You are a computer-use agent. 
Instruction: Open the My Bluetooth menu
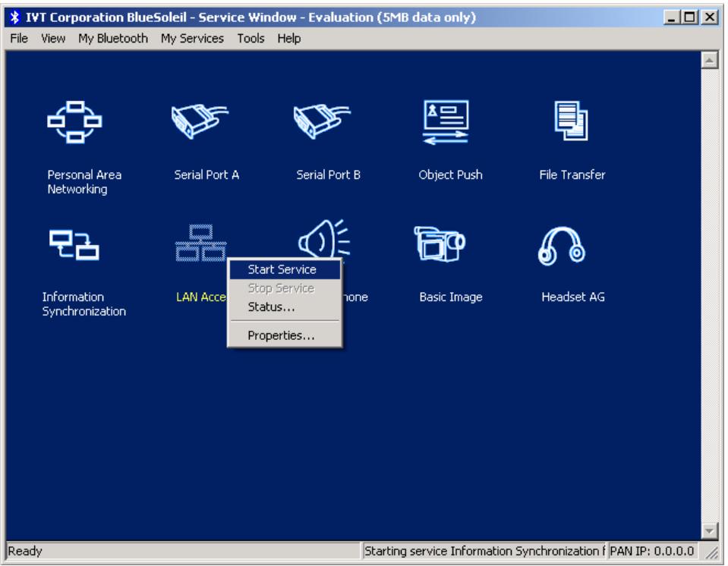(x=113, y=39)
